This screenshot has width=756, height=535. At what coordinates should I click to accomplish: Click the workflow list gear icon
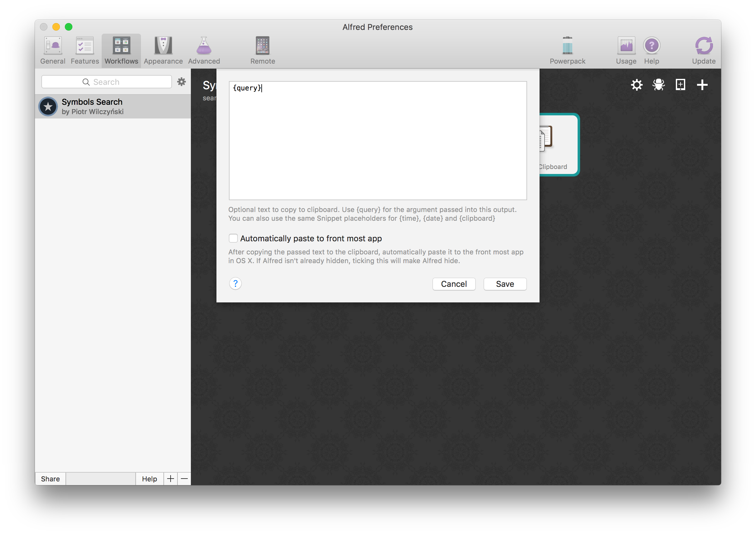pyautogui.click(x=182, y=82)
